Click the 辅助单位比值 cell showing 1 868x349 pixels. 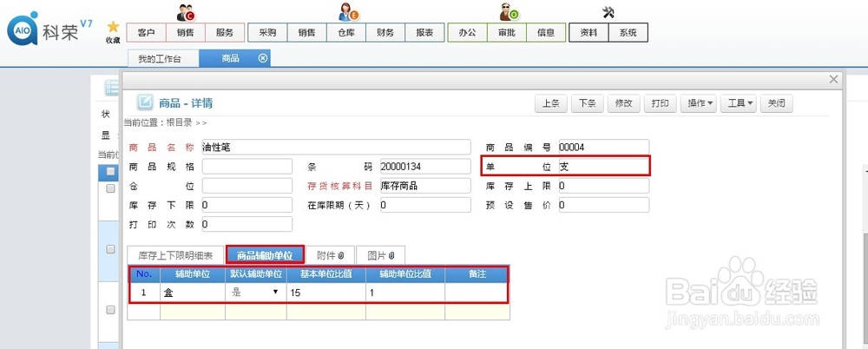point(405,293)
